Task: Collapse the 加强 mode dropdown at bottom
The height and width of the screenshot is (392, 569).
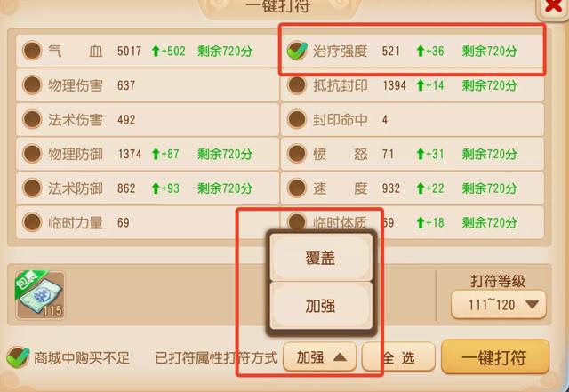Action: 319,357
